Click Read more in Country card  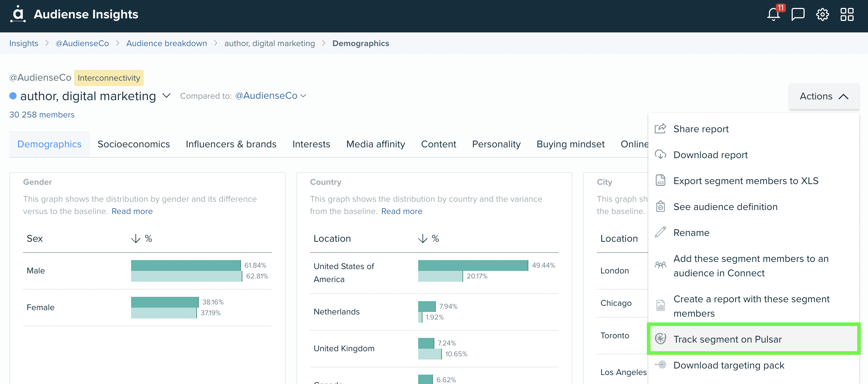(402, 211)
